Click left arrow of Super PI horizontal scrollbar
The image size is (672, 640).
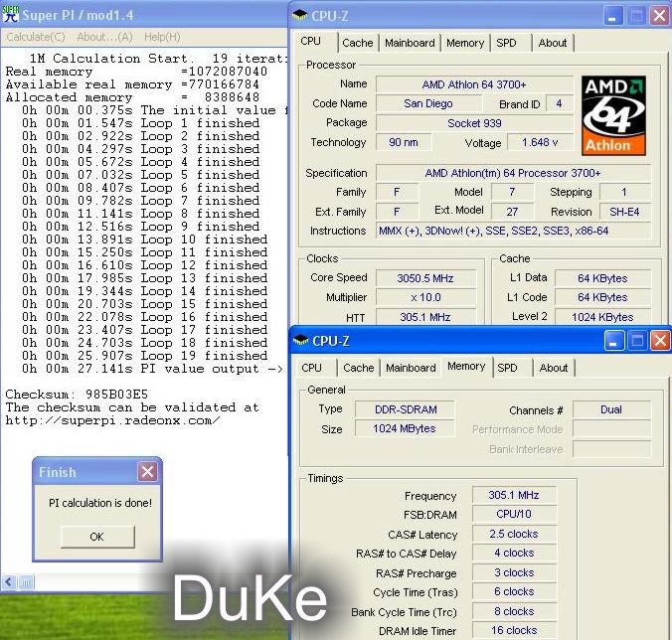click(x=8, y=582)
